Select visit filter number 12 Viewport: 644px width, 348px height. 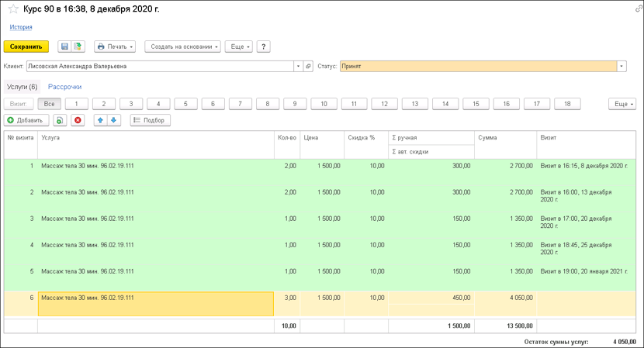(384, 104)
